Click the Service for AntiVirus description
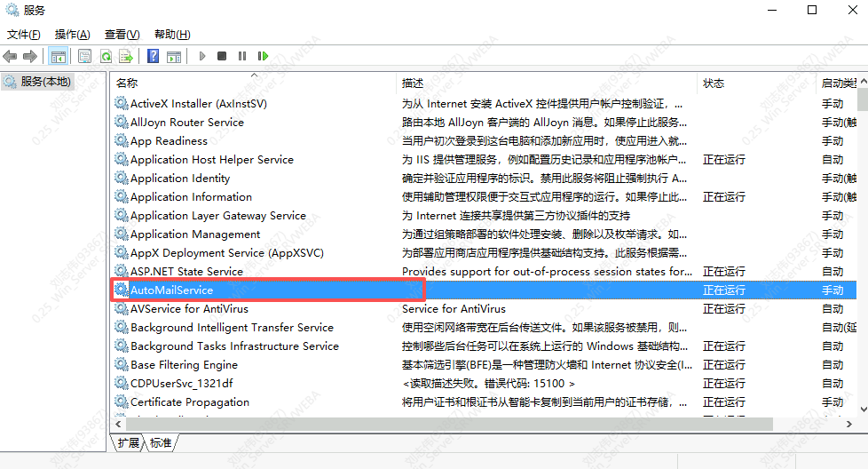 (454, 308)
